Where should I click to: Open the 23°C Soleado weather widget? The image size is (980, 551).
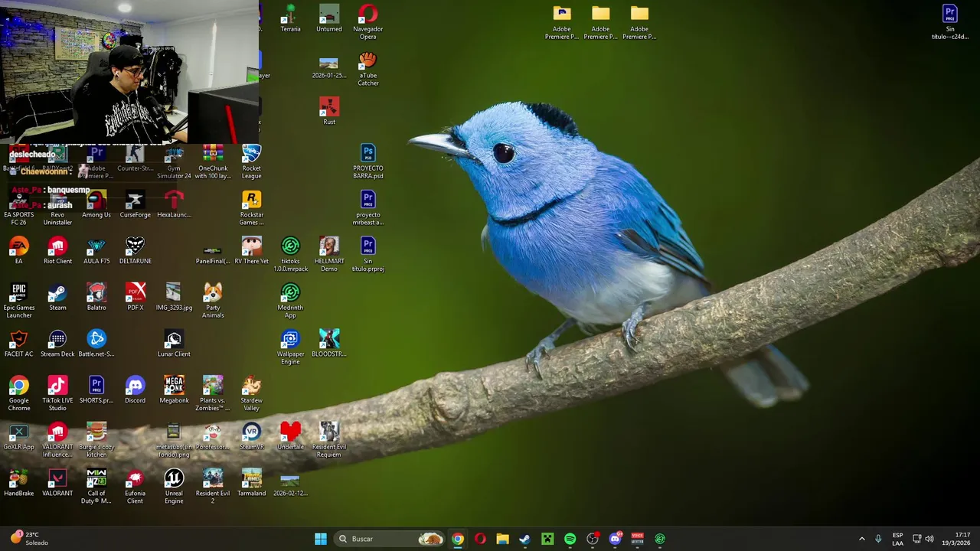tap(29, 539)
